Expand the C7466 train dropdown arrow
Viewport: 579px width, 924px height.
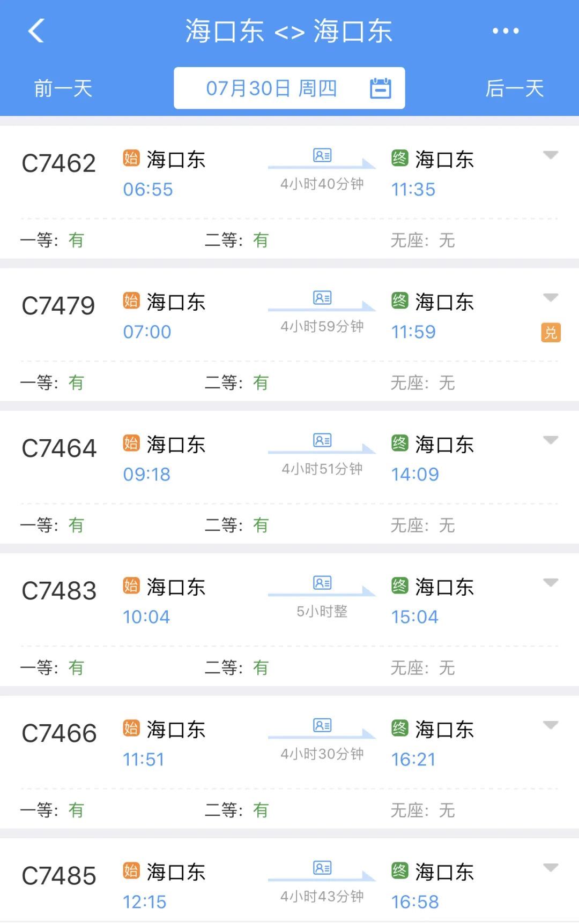[x=551, y=725]
